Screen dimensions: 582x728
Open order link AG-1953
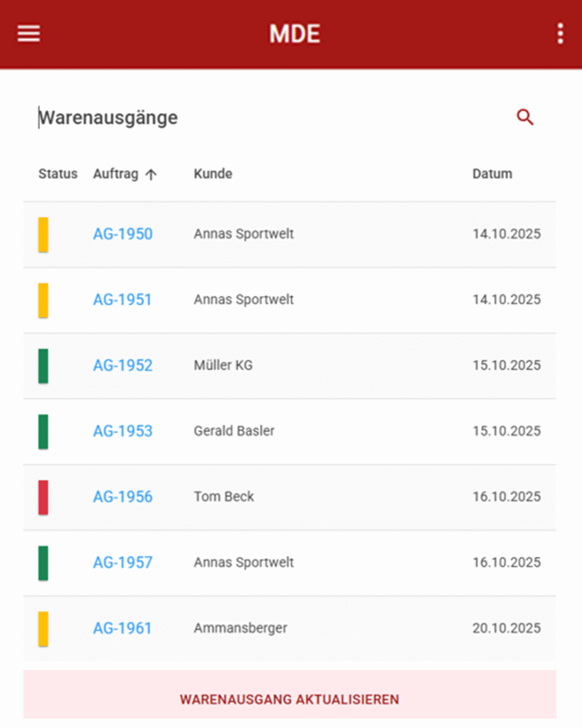point(122,432)
